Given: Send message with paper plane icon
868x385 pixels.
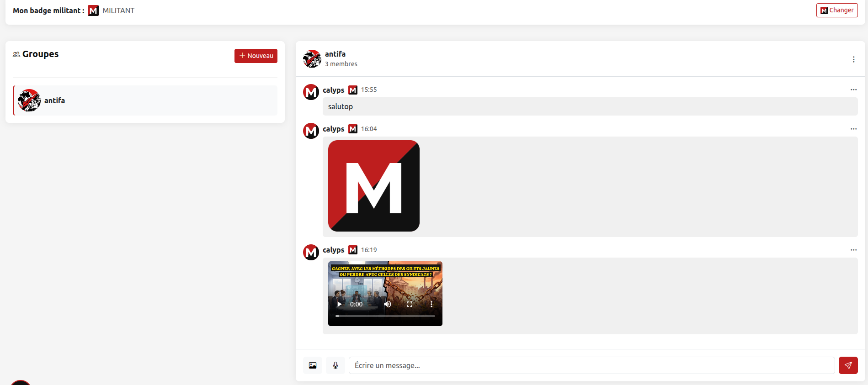Looking at the screenshot, I should (848, 365).
